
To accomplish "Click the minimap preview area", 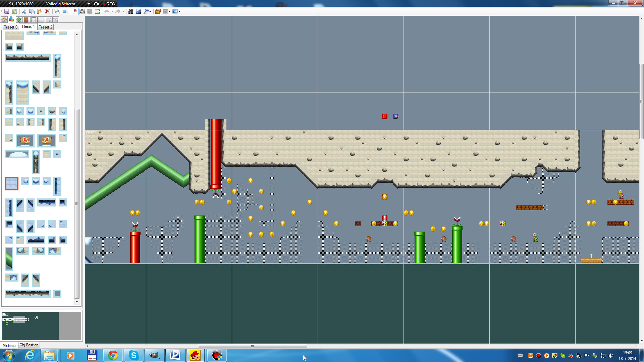I will (x=42, y=326).
